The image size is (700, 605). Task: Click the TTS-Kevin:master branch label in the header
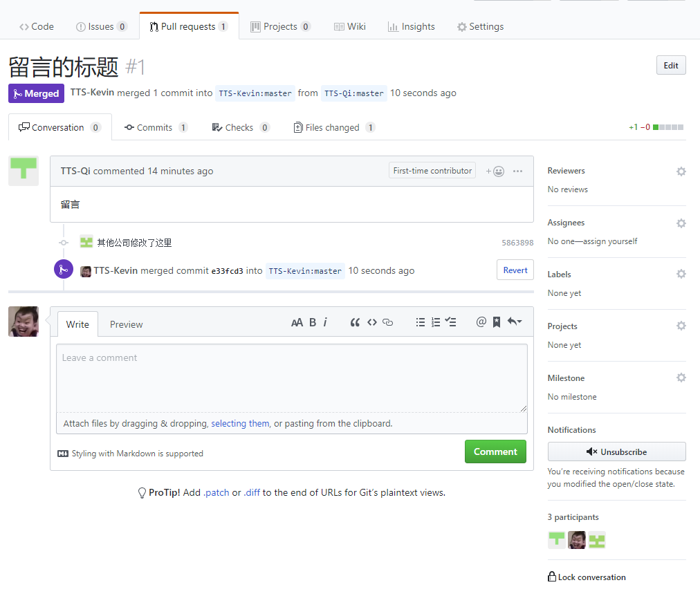pyautogui.click(x=255, y=93)
